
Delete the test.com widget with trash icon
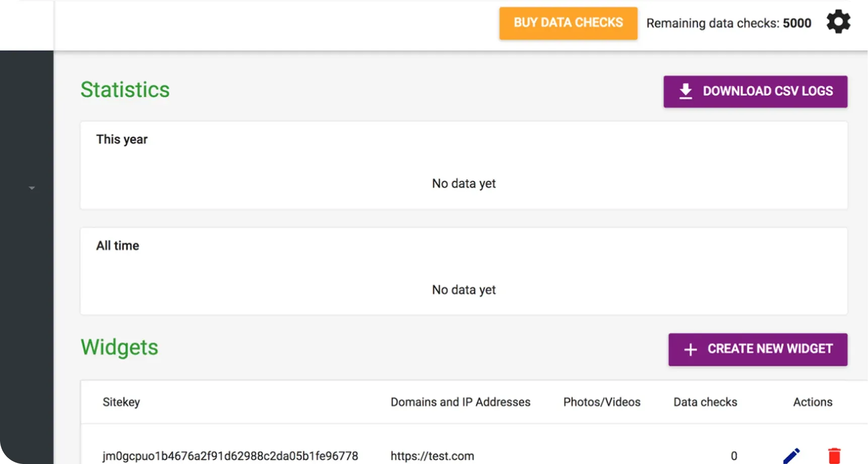pos(834,455)
